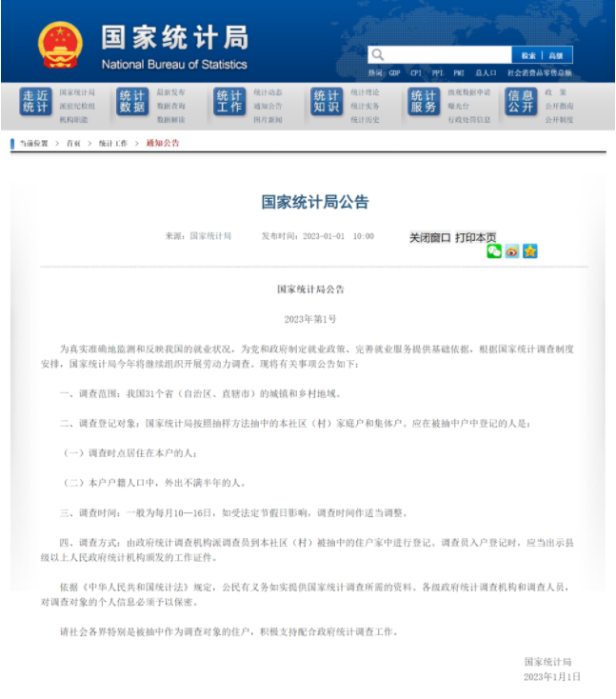This screenshot has width=616, height=699.
Task: Open 统计动态 menu link
Action: coord(268,92)
